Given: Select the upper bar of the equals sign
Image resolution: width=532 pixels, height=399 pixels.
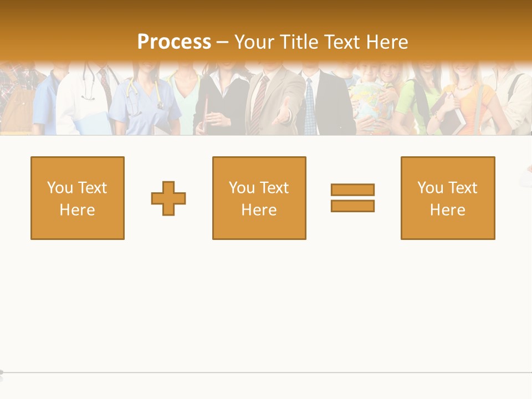Looking at the screenshot, I should pyautogui.click(x=352, y=190).
